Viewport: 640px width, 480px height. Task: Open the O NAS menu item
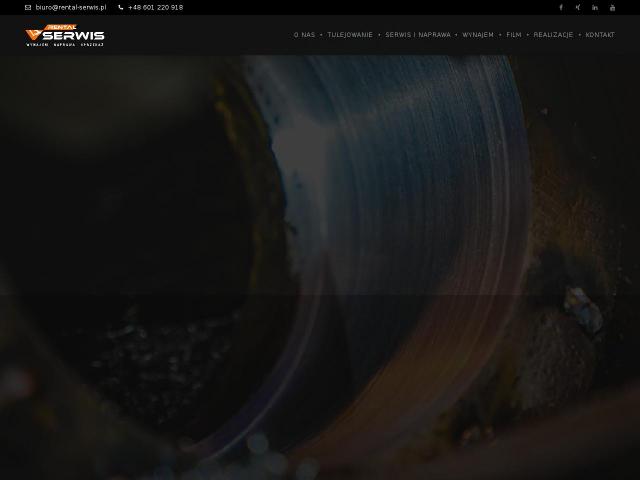pyautogui.click(x=304, y=35)
